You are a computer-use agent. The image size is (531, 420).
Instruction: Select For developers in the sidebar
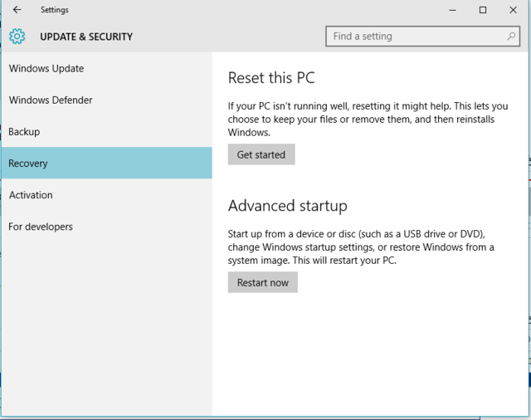pyautogui.click(x=107, y=227)
